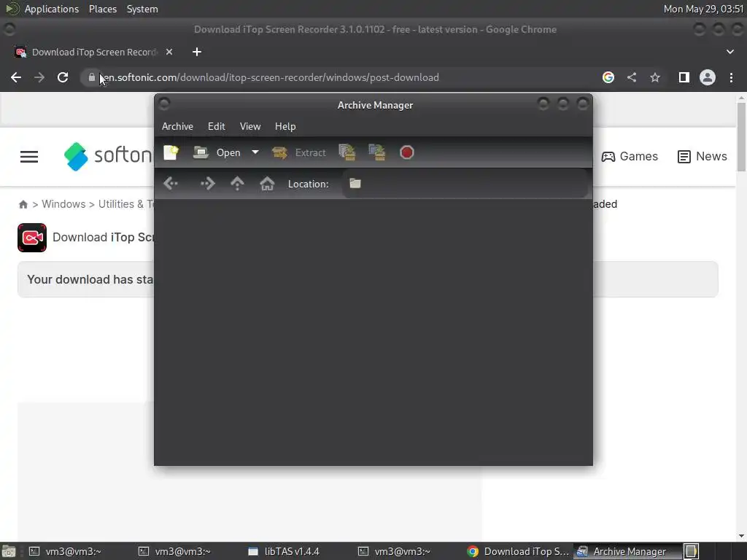
Task: Expand the Open recent archives dropdown arrow
Action: [255, 152]
